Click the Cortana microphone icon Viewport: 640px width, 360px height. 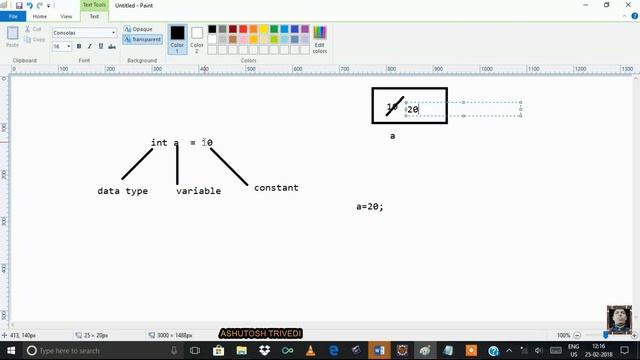174,351
